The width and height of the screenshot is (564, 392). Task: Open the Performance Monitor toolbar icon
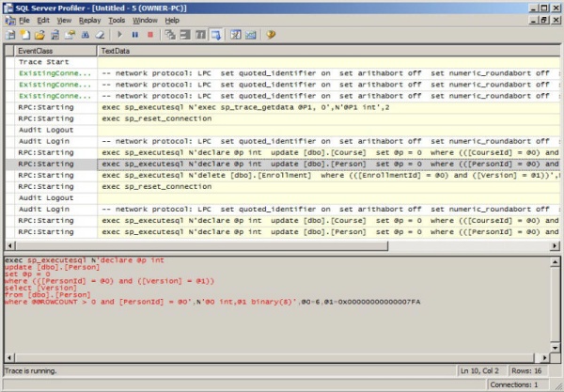251,35
